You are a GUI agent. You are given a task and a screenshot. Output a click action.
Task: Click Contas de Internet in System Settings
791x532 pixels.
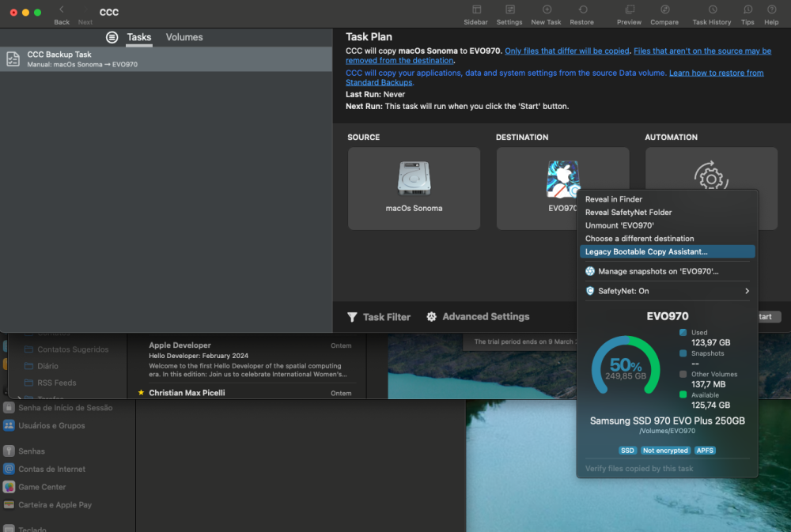click(52, 469)
